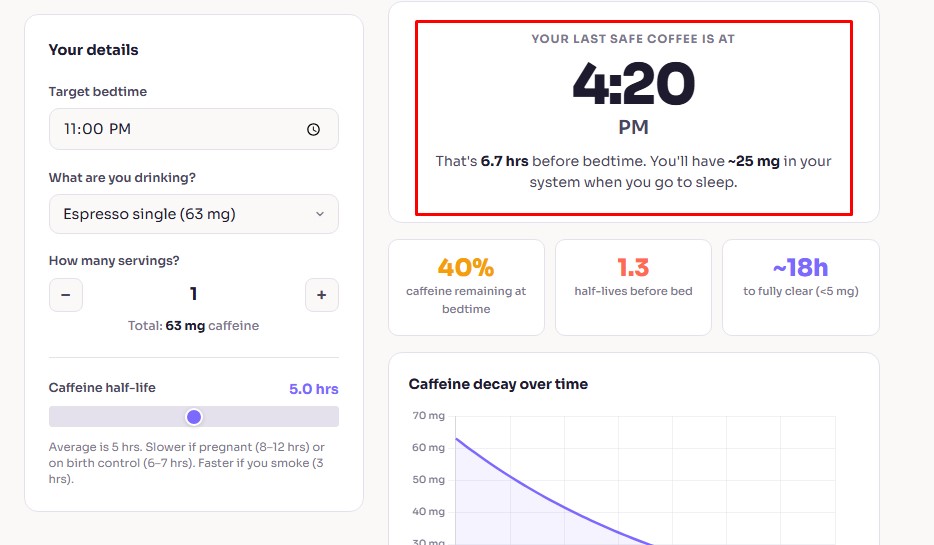Click the 50 mg axis label
This screenshot has height=545, width=934.
tap(428, 479)
